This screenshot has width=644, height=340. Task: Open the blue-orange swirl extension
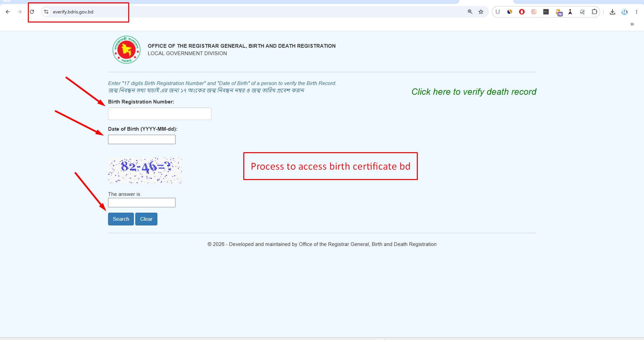tap(510, 12)
